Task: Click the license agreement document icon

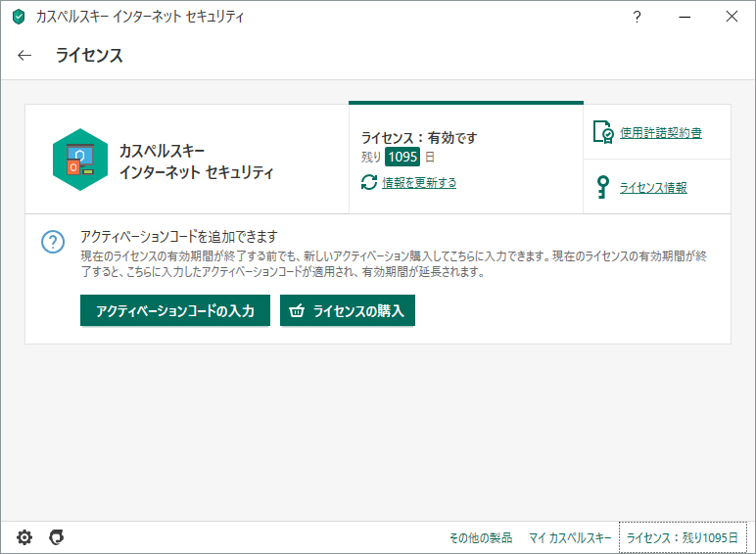Action: pyautogui.click(x=603, y=132)
